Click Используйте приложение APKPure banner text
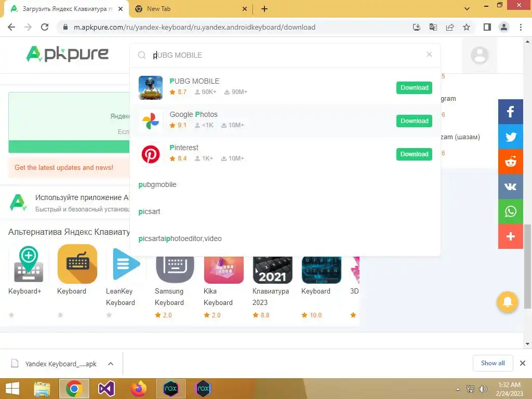The height and width of the screenshot is (399, 532). pos(82,197)
